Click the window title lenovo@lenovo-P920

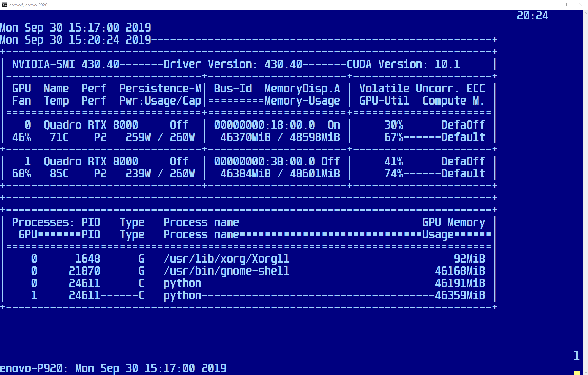(x=30, y=5)
